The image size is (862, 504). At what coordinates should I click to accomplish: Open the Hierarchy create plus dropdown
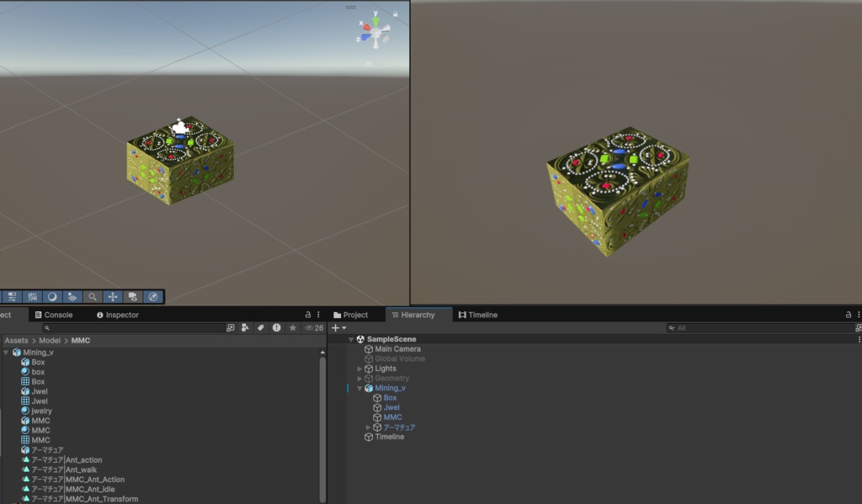click(x=338, y=327)
